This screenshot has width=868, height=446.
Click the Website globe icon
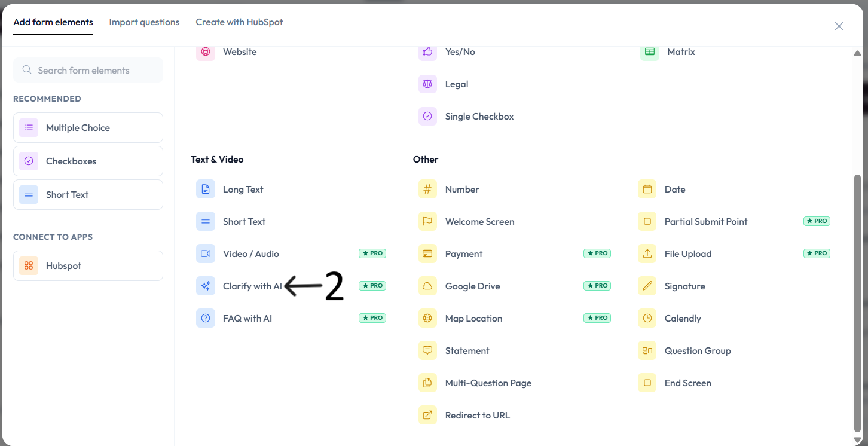(206, 52)
